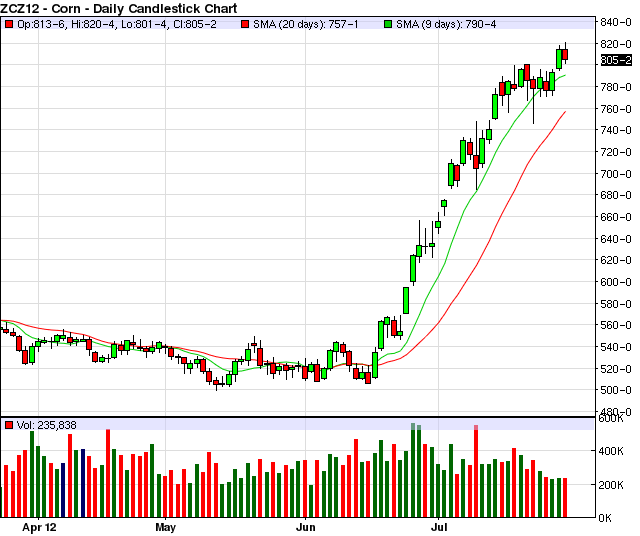Click the first dark blue volume bar in April
The image size is (640, 536).
[63, 490]
